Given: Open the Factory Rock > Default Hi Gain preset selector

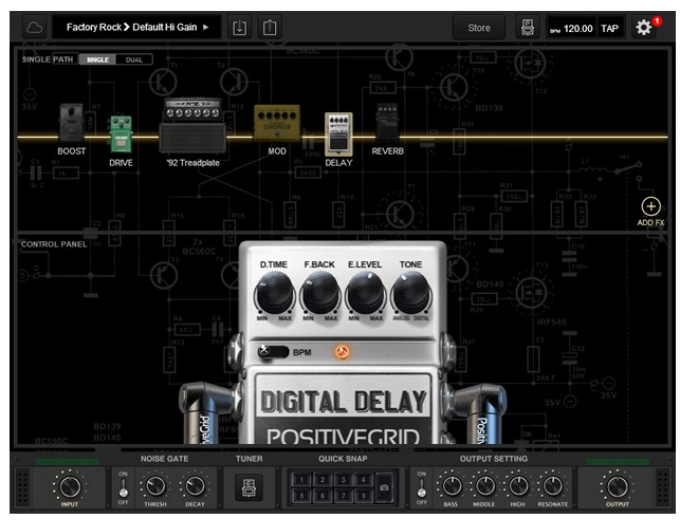Looking at the screenshot, I should coord(137,27).
